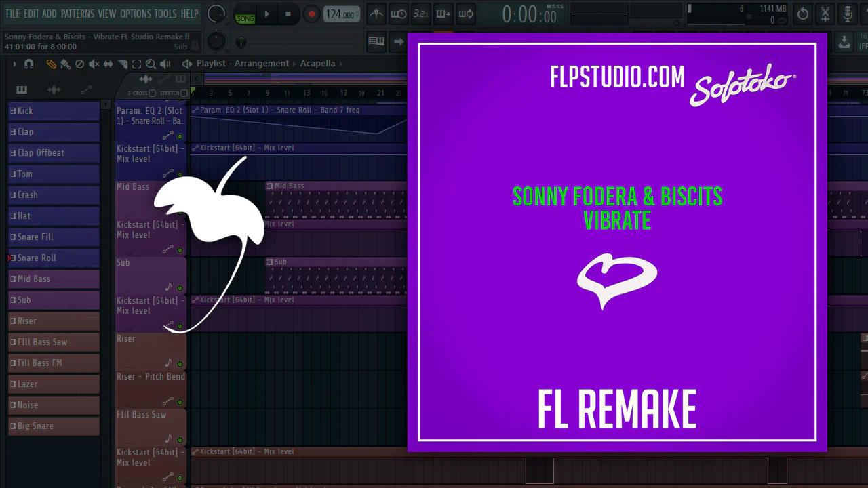Toggle typing keyboard to piano icon

pyautogui.click(x=376, y=41)
